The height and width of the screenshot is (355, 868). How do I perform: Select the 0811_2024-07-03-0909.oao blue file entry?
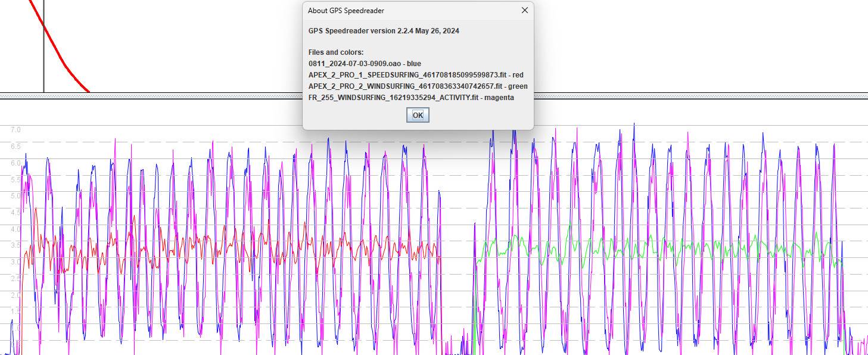364,64
